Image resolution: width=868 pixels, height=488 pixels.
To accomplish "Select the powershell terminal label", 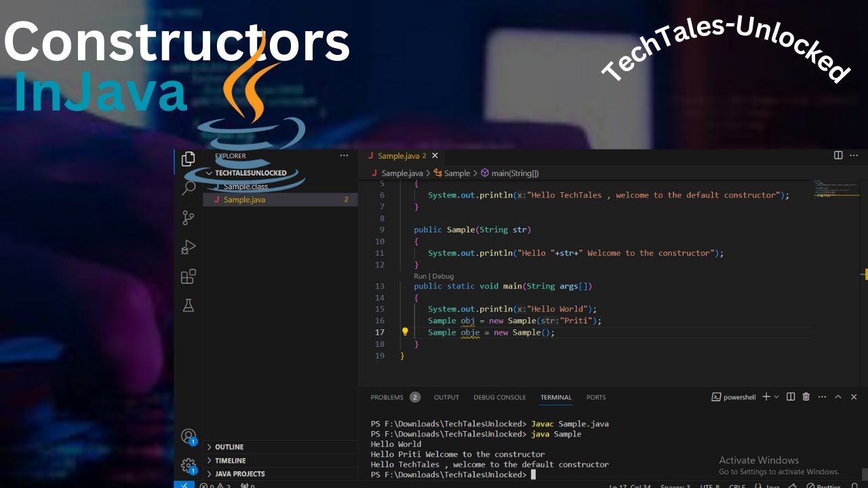I will point(734,397).
